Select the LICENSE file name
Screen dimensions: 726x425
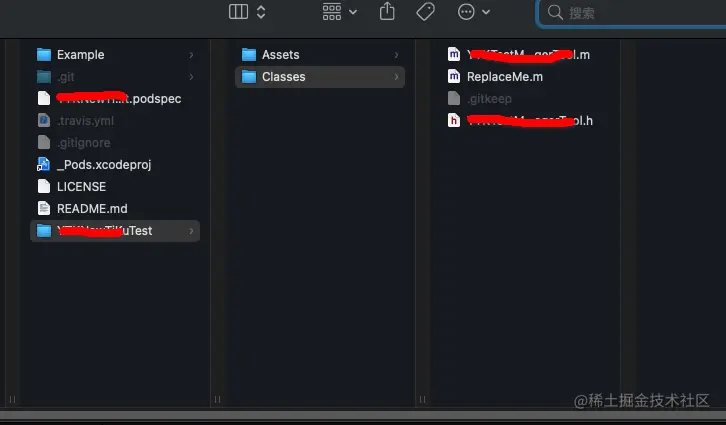[x=81, y=187]
